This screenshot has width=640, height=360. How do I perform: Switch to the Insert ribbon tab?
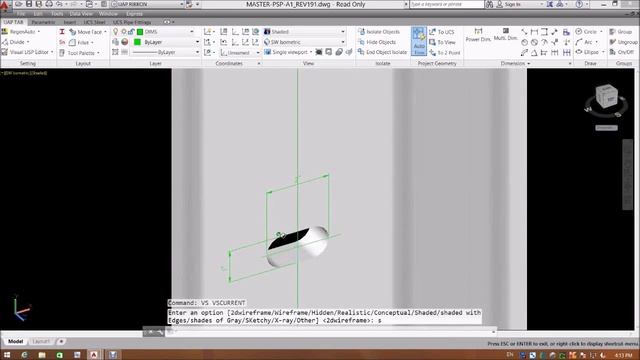(69, 22)
